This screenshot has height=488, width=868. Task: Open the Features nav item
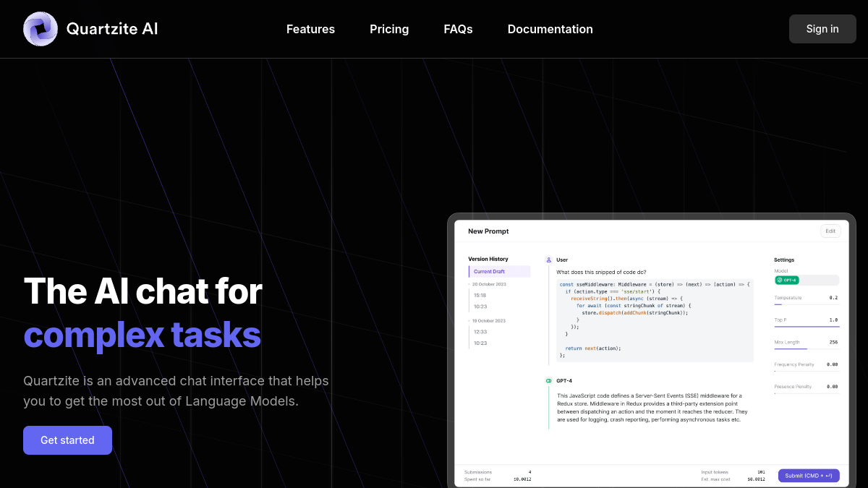pyautogui.click(x=310, y=29)
